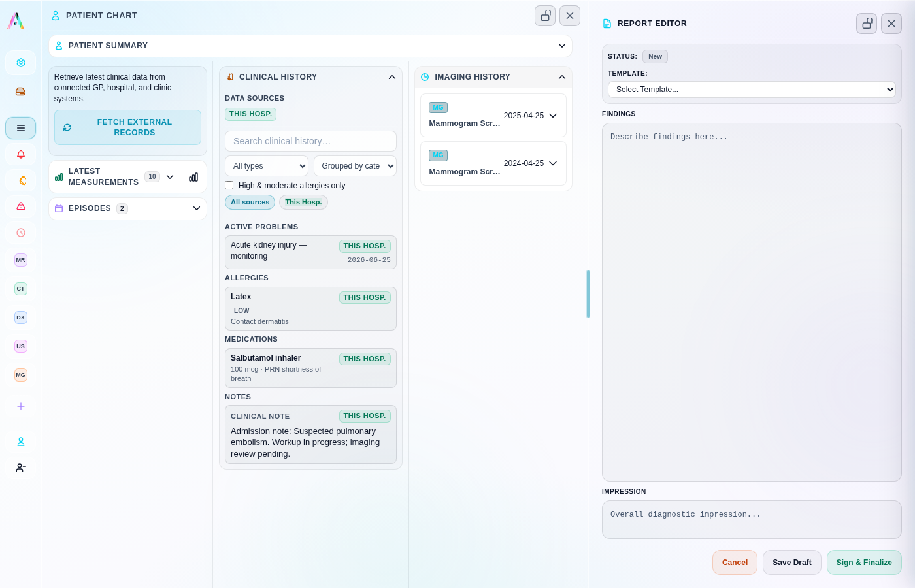
Task: Click MG badge on 2024-04-25 mammogram
Action: (x=438, y=155)
